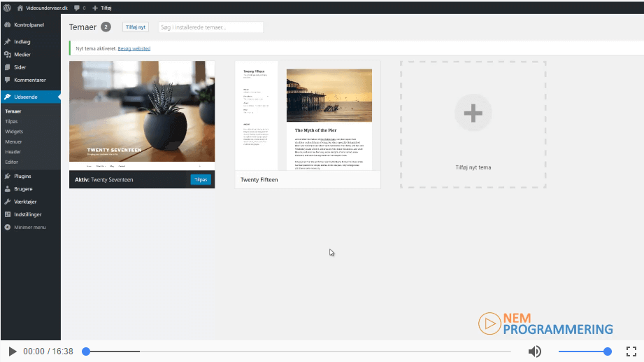Click the Twenty Fifteen theme name

click(x=259, y=180)
